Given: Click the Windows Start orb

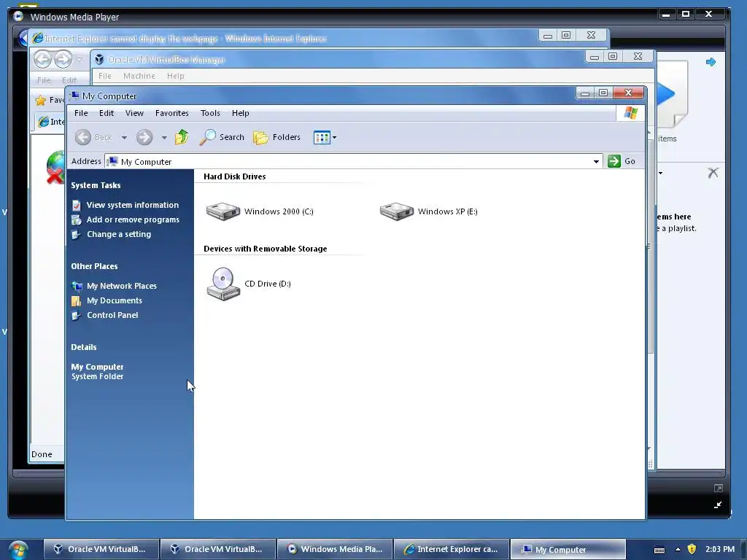Looking at the screenshot, I should click(x=18, y=550).
